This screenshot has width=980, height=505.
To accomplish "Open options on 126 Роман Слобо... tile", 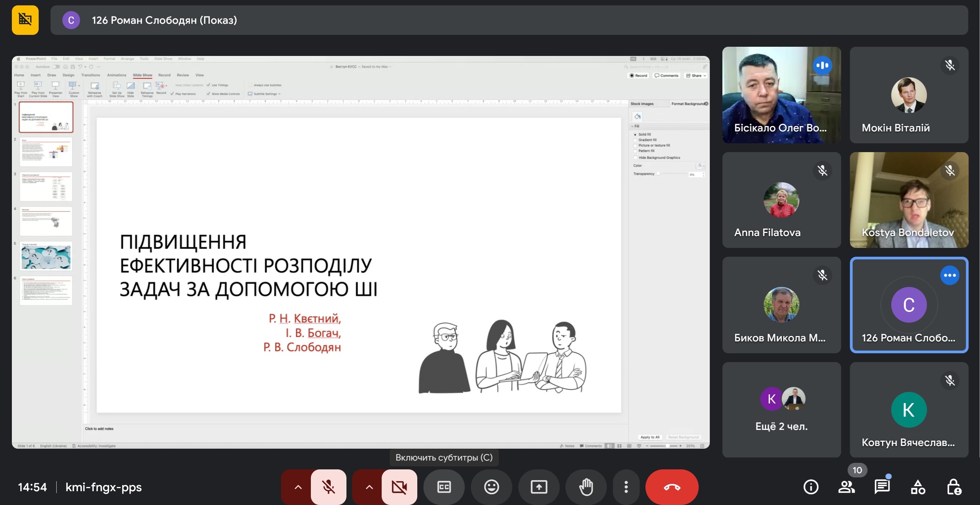I will coord(950,275).
